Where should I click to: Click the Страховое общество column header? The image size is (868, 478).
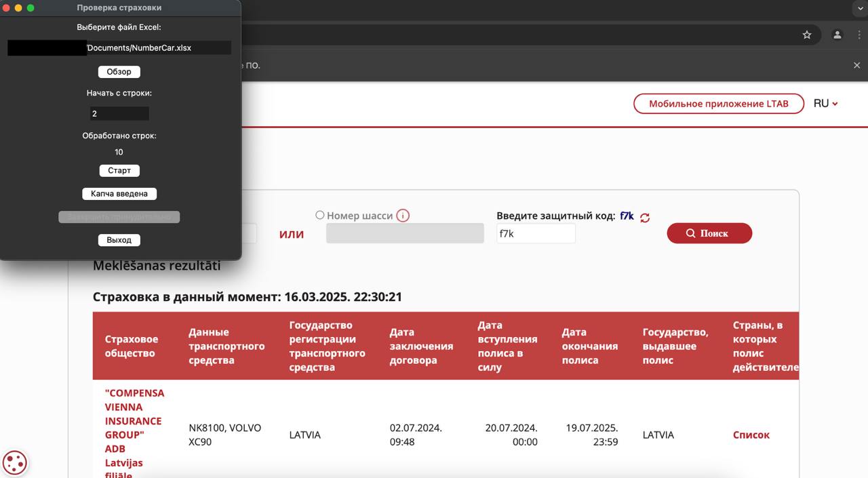(x=132, y=346)
